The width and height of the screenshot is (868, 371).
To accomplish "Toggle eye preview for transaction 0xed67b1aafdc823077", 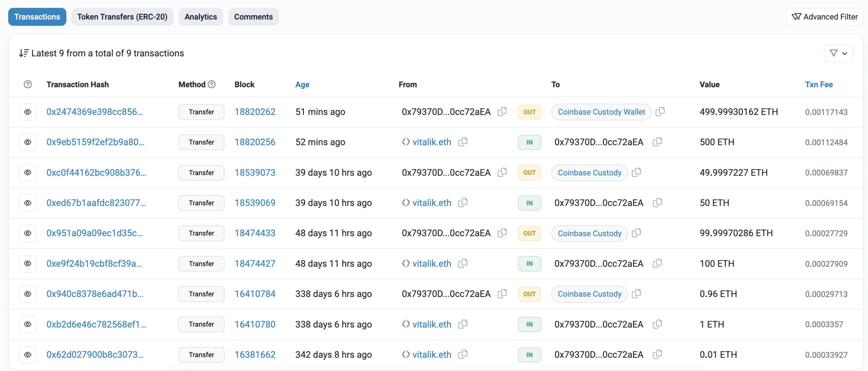I will click(x=28, y=203).
